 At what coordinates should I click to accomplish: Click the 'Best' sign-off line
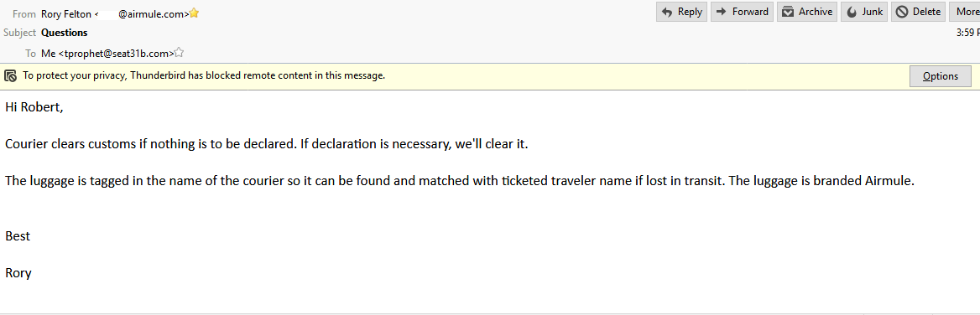point(18,235)
